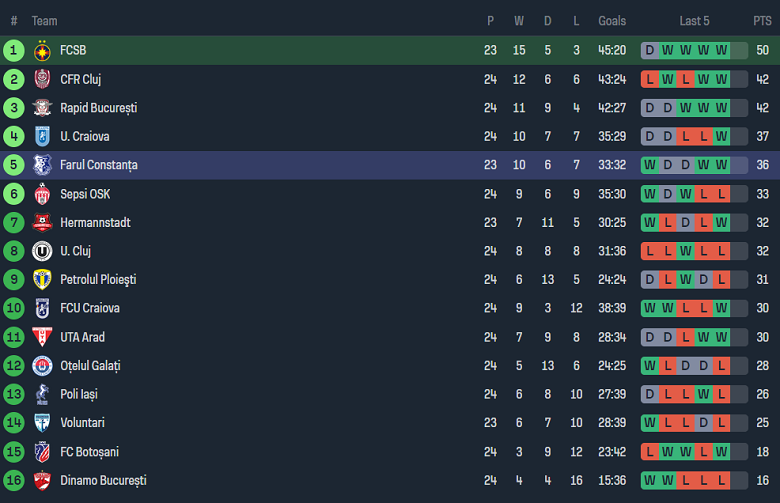
Task: Click the Rapid București crest icon
Action: 42,108
